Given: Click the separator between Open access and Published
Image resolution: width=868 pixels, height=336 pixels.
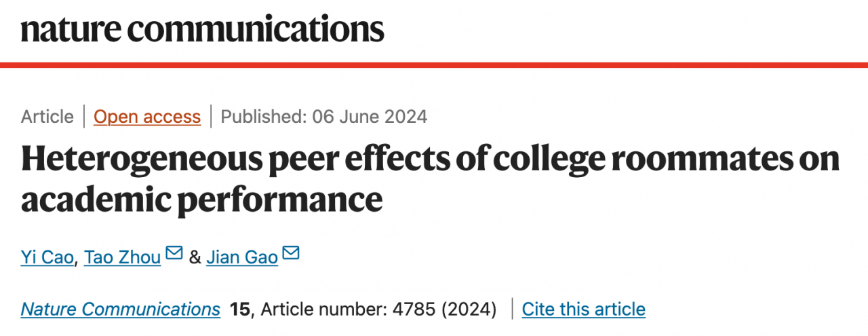Looking at the screenshot, I should click(x=211, y=117).
